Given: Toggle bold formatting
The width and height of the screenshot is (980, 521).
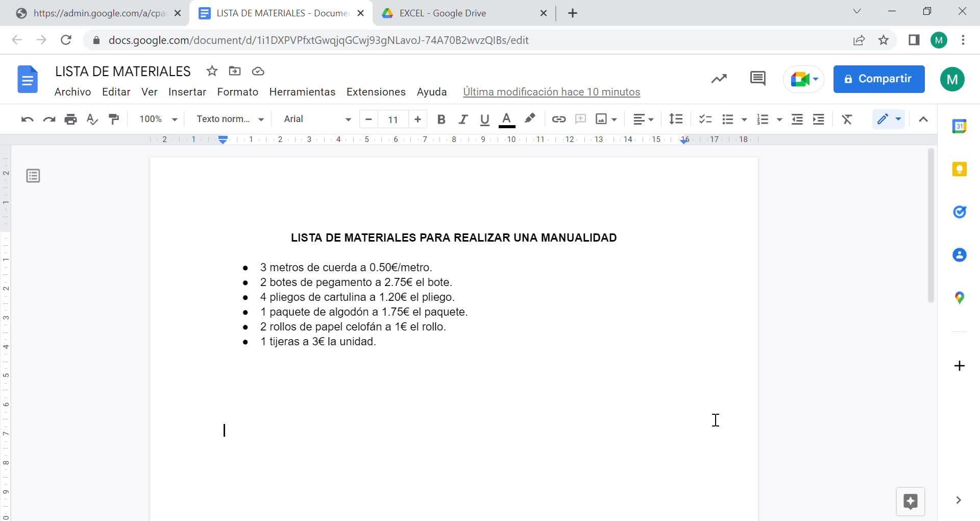Looking at the screenshot, I should tap(441, 119).
